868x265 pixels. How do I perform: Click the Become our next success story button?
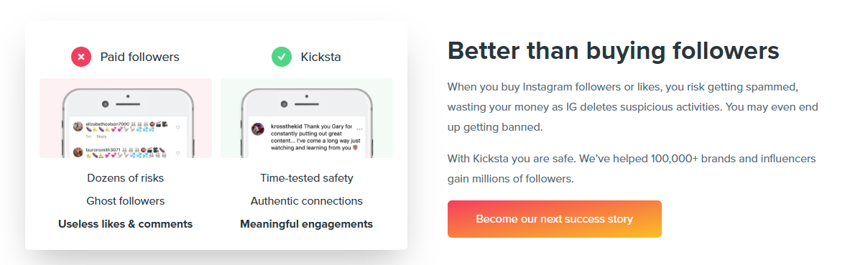pos(554,219)
